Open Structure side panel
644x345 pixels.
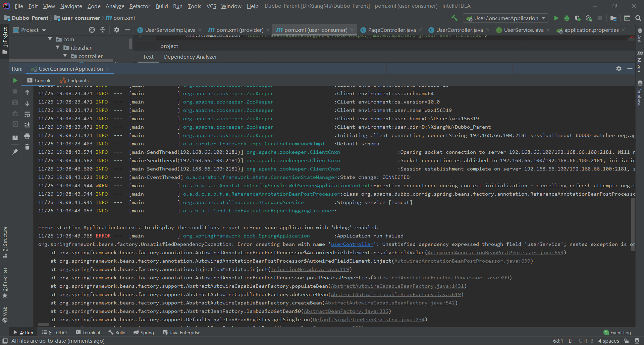pyautogui.click(x=5, y=243)
